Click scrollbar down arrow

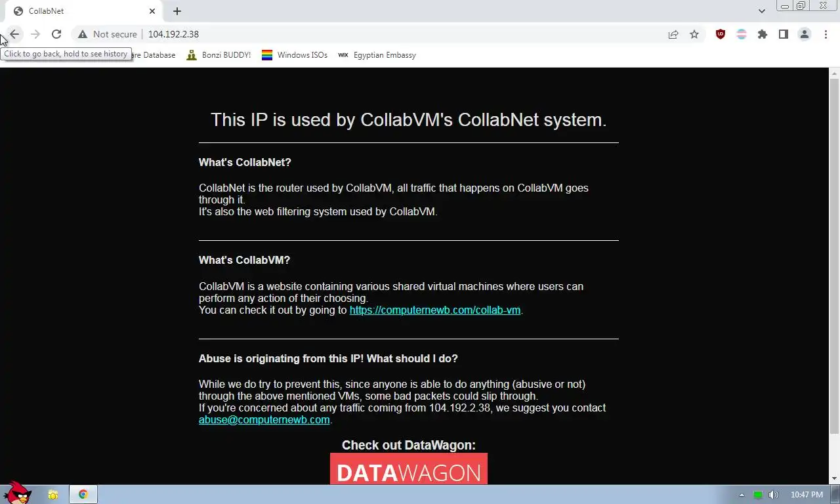[834, 479]
